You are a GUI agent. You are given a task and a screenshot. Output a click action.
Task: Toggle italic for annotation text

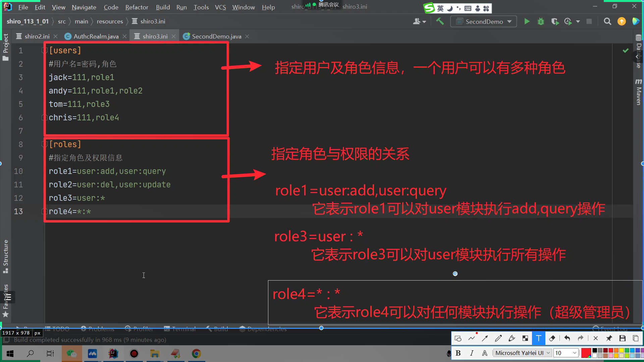[472, 353]
